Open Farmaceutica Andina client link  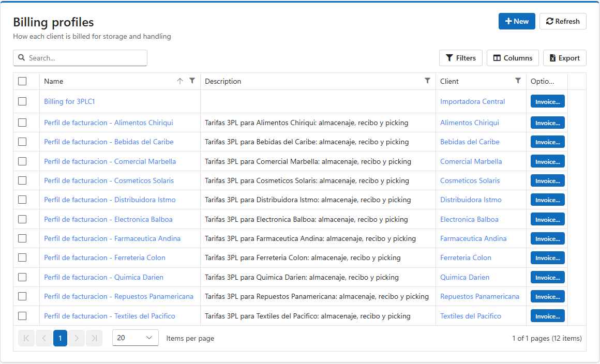(x=473, y=238)
